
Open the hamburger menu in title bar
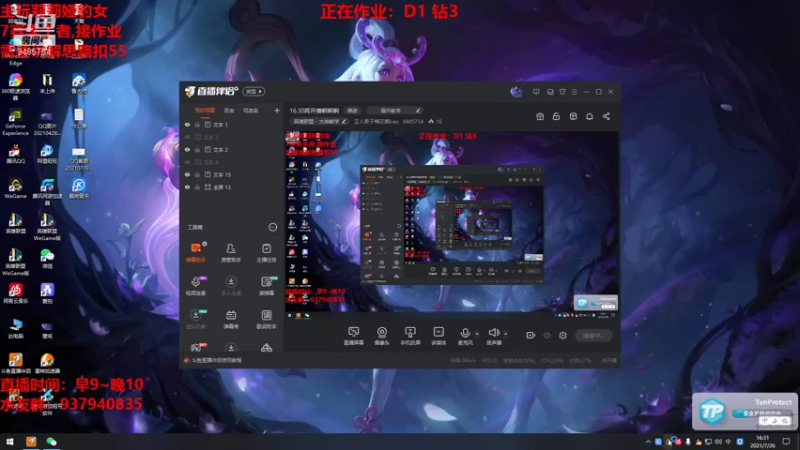(574, 92)
